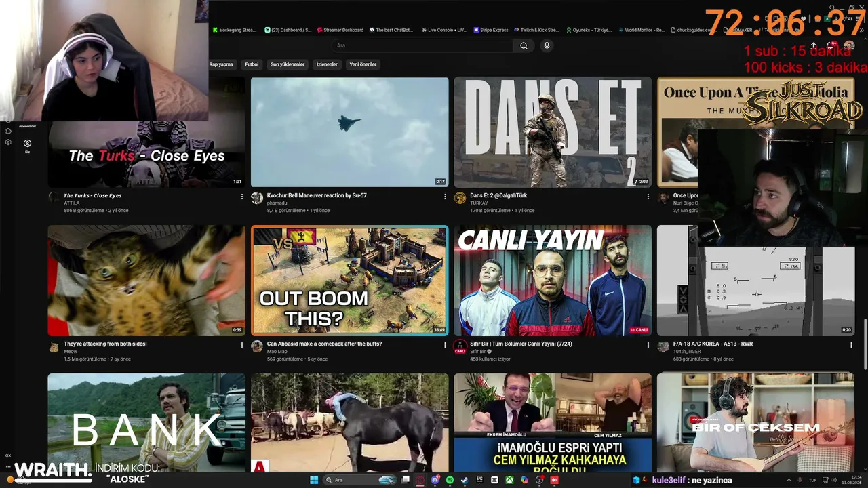868x488 pixels.
Task: Open the 'Live Console + LIV...' bookmark
Action: coord(444,30)
